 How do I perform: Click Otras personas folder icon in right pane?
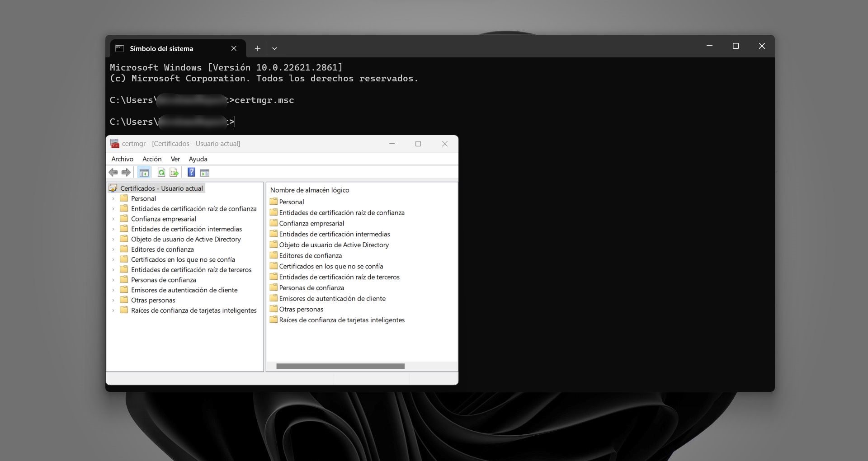click(274, 309)
